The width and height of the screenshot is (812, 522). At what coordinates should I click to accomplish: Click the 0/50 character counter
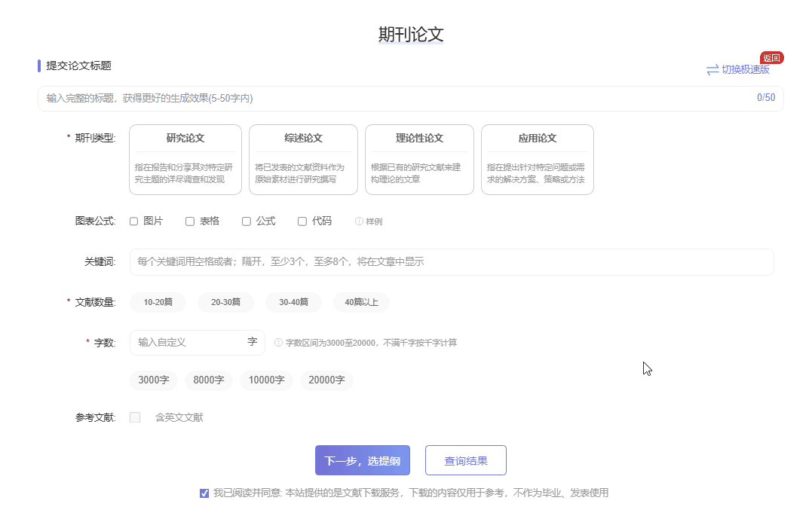pyautogui.click(x=766, y=98)
